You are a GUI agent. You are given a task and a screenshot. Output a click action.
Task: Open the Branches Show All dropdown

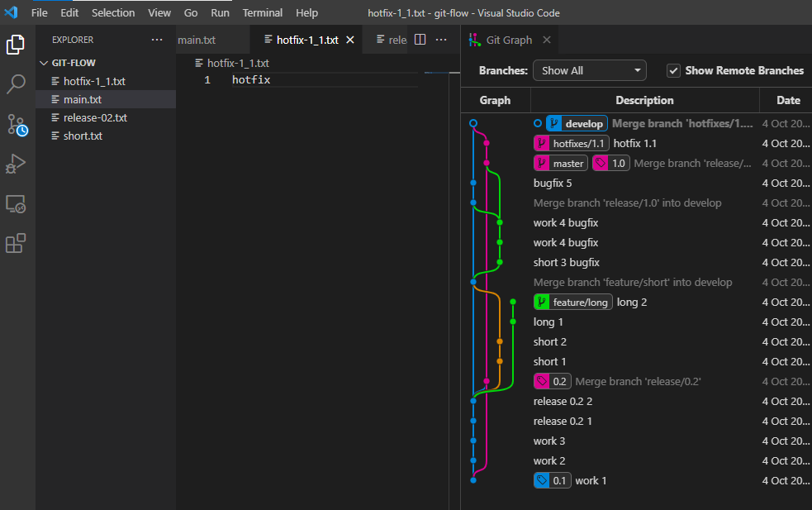pyautogui.click(x=589, y=70)
